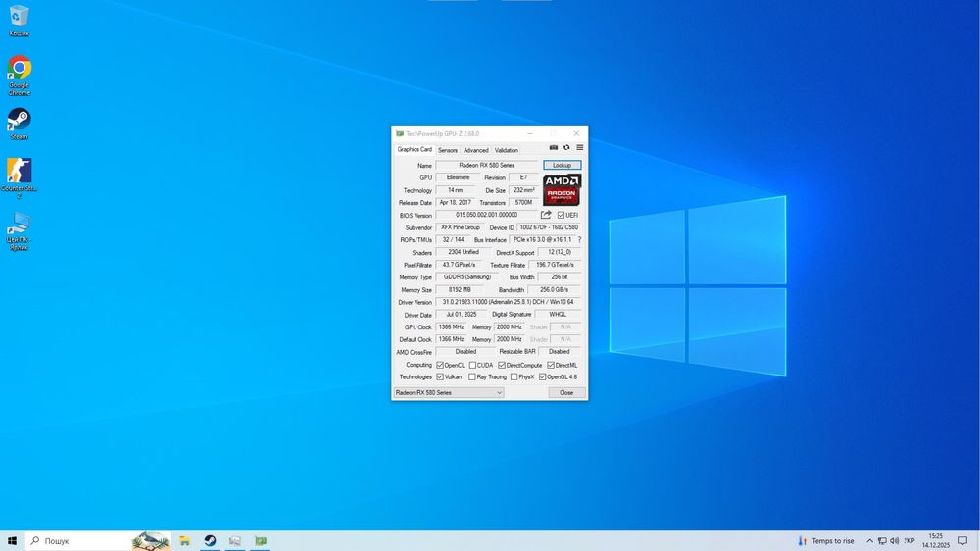Image resolution: width=980 pixels, height=551 pixels.
Task: Click the Lookup button
Action: (x=562, y=165)
